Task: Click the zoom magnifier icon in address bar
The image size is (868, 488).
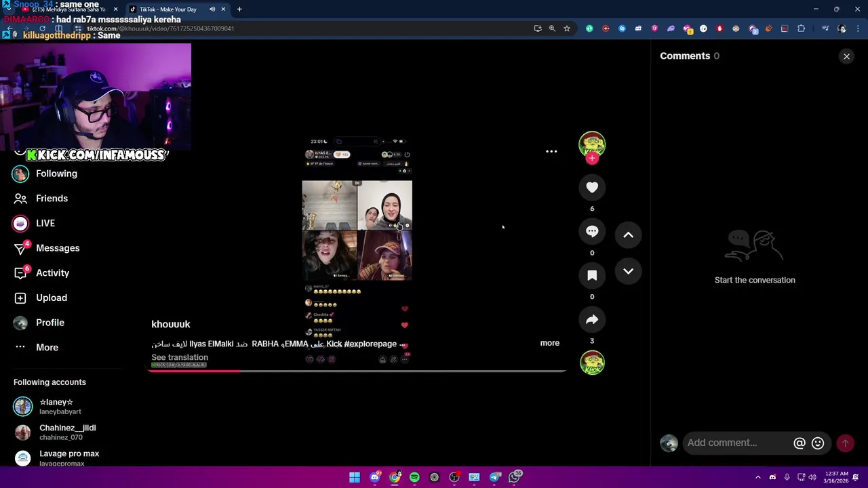Action: [552, 28]
